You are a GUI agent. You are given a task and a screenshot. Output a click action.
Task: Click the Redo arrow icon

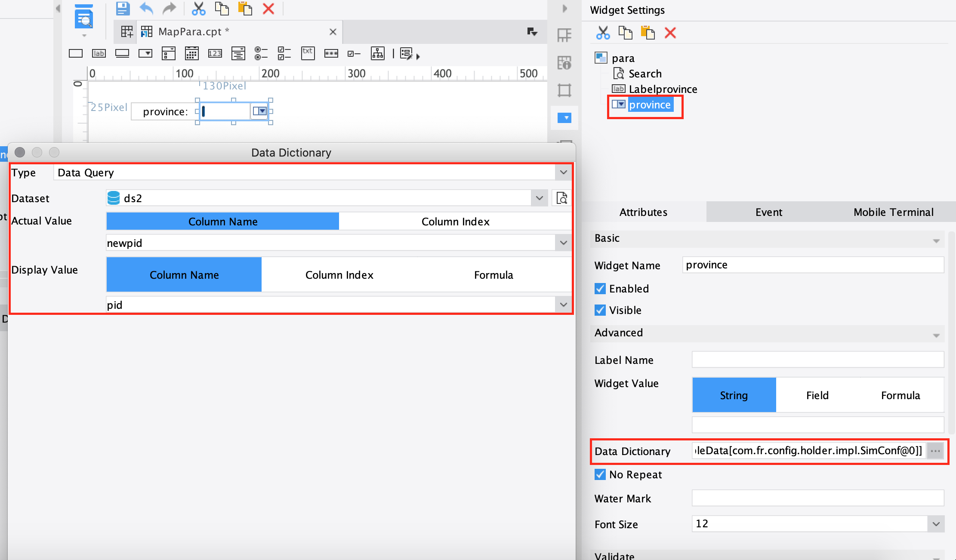[170, 8]
